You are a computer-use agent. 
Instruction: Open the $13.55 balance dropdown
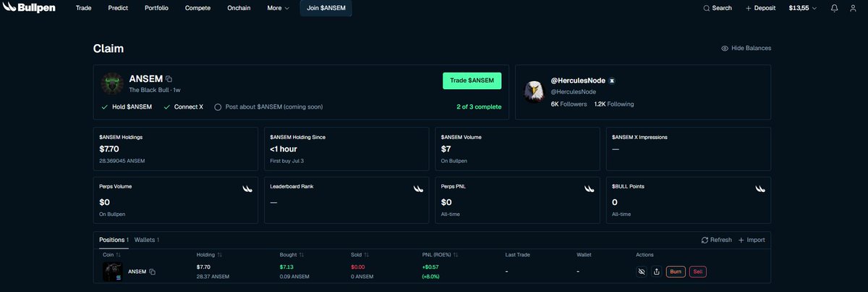tap(803, 8)
